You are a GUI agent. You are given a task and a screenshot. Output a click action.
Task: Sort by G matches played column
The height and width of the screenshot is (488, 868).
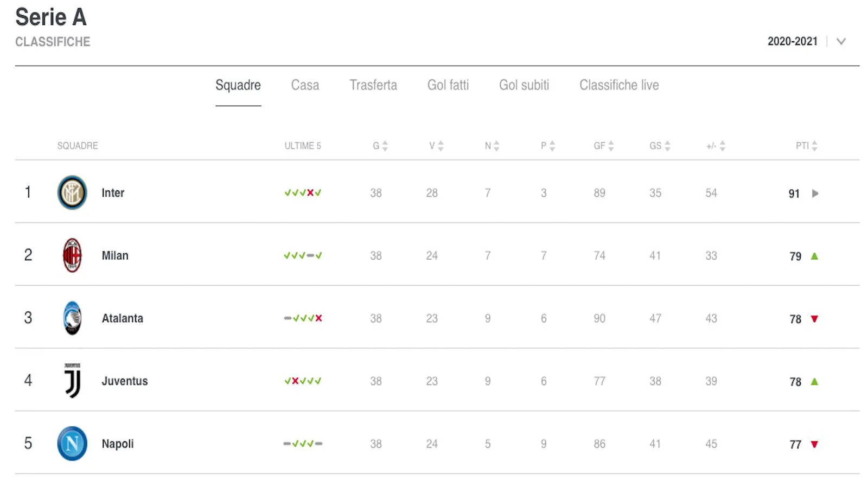385,146
